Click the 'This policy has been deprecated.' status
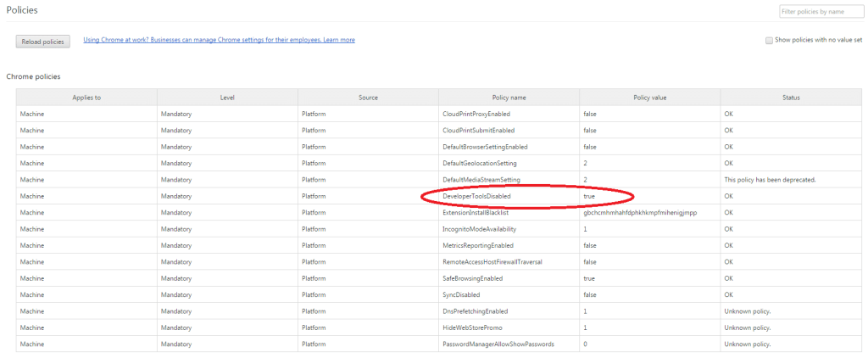 tap(771, 180)
